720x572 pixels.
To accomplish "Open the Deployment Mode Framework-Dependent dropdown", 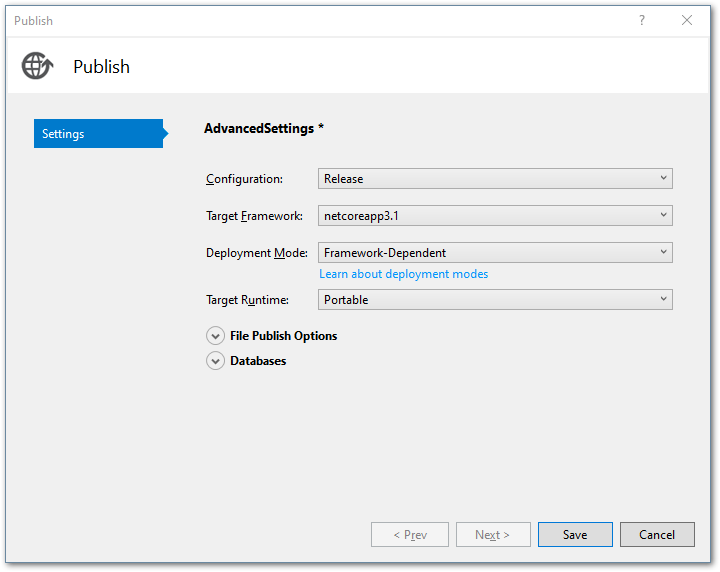I will (x=495, y=253).
